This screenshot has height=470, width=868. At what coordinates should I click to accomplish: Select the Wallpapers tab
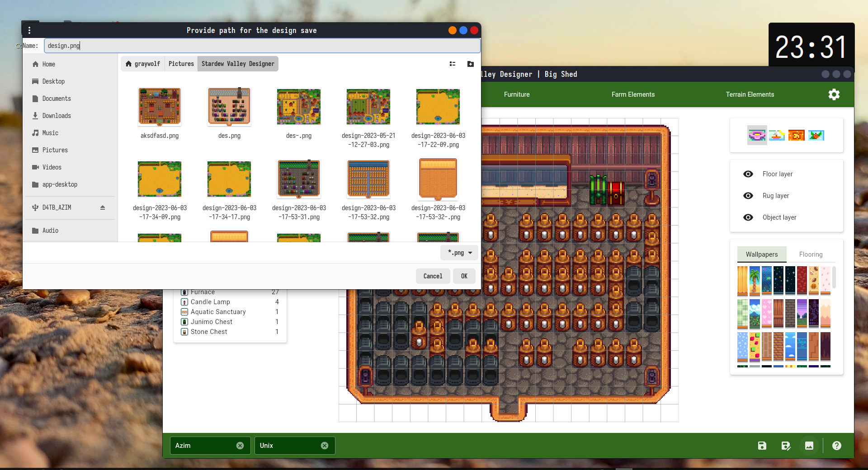[762, 254]
